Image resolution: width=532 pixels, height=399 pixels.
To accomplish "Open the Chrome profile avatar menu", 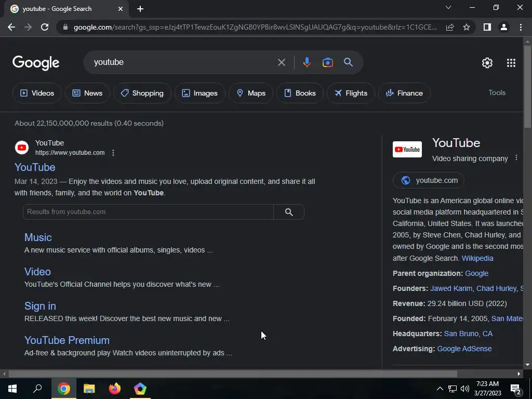I will tap(504, 27).
